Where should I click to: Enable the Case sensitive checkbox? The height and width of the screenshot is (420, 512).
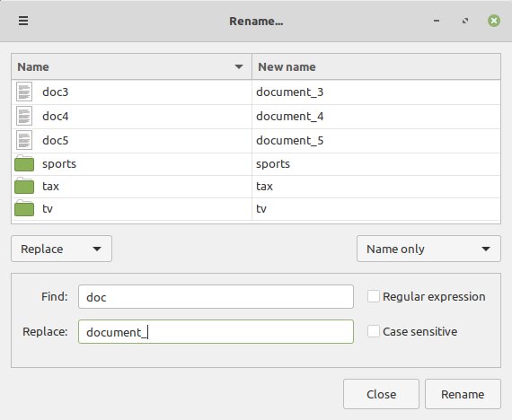(x=374, y=331)
